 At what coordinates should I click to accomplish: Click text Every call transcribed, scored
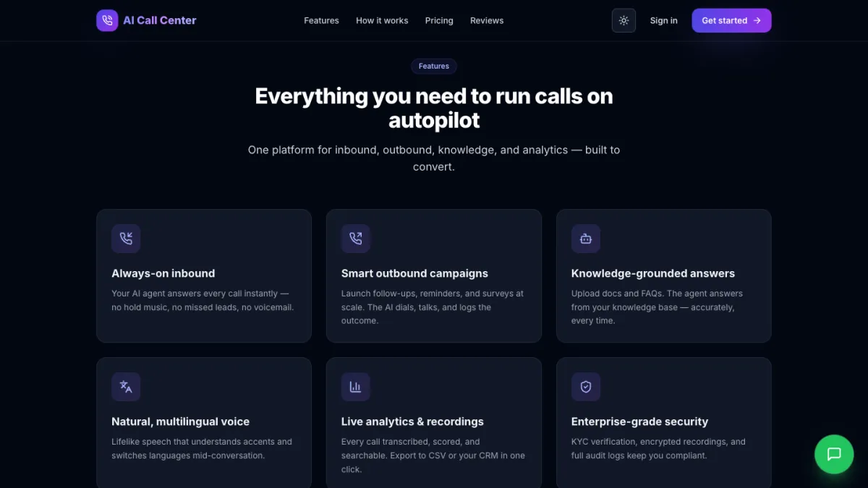pyautogui.click(x=433, y=455)
